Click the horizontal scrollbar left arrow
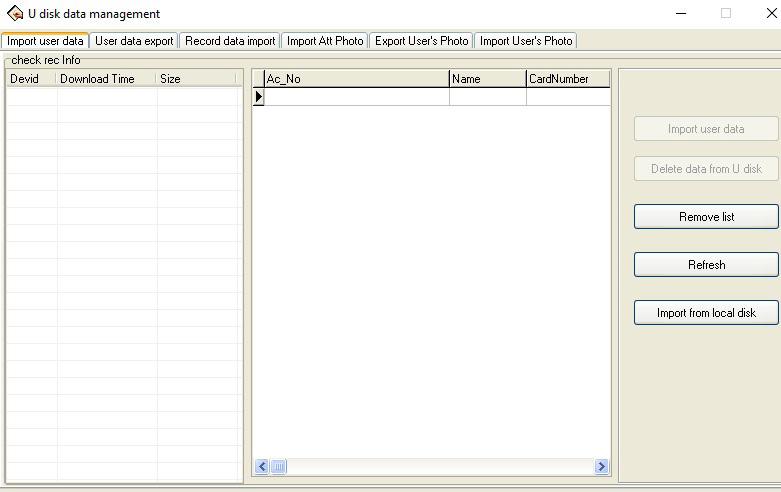This screenshot has height=492, width=781. click(x=262, y=467)
